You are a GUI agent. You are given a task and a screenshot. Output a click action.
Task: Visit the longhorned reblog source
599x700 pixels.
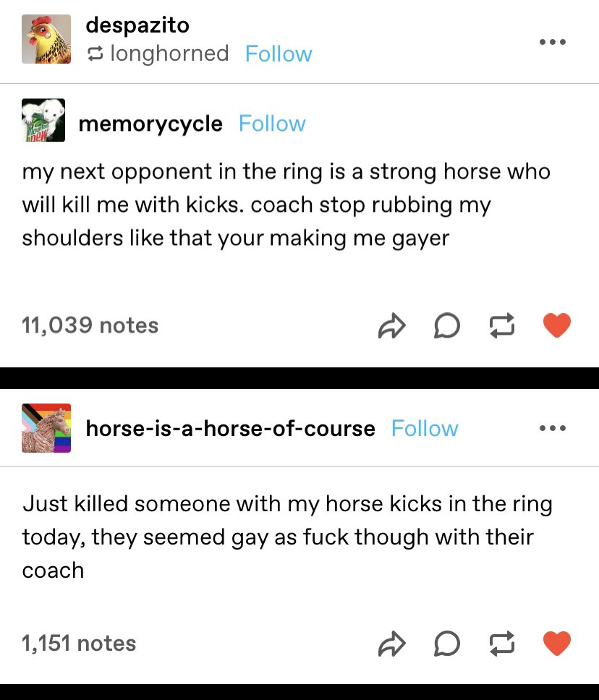click(x=169, y=54)
